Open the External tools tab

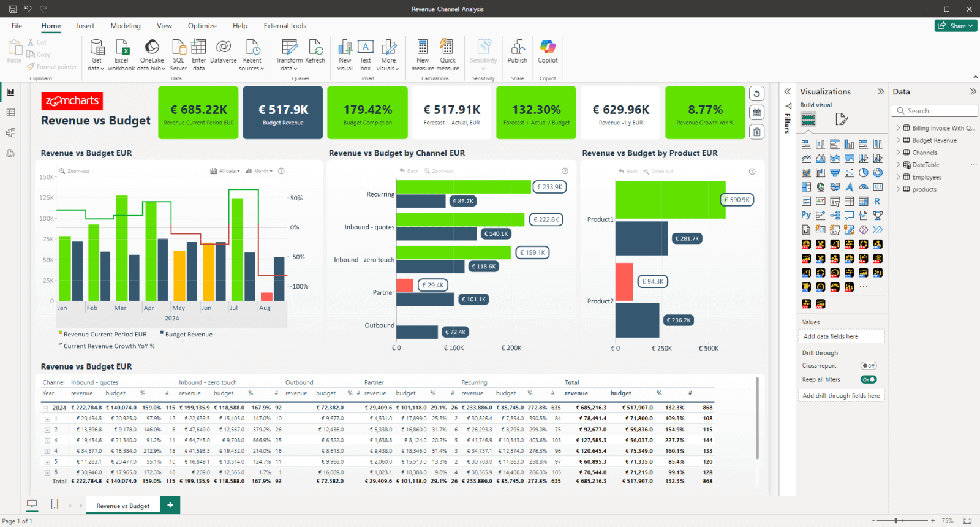click(285, 26)
